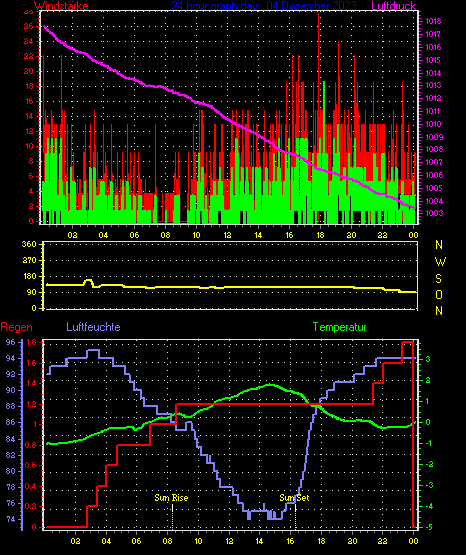Click humidity axis value 76

[11, 503]
